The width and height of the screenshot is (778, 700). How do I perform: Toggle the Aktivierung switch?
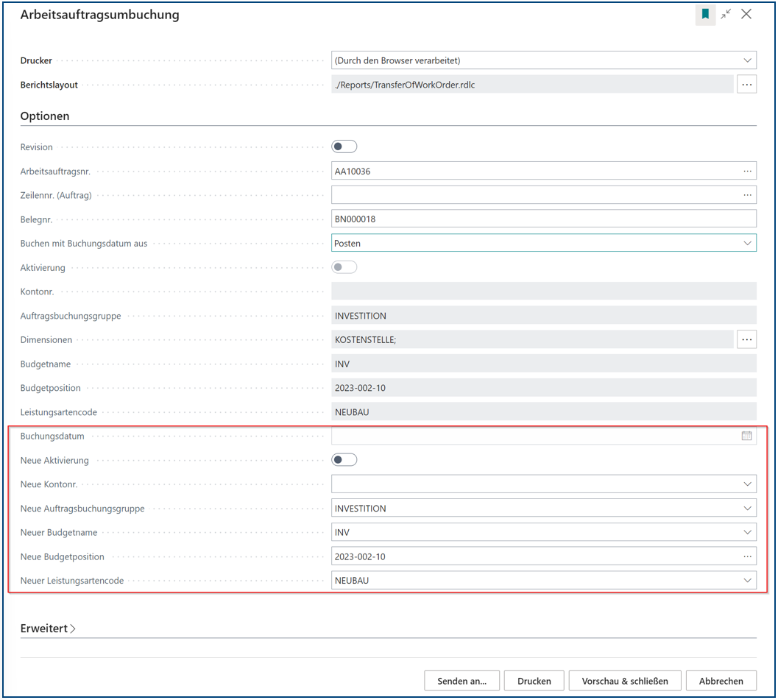(x=344, y=267)
